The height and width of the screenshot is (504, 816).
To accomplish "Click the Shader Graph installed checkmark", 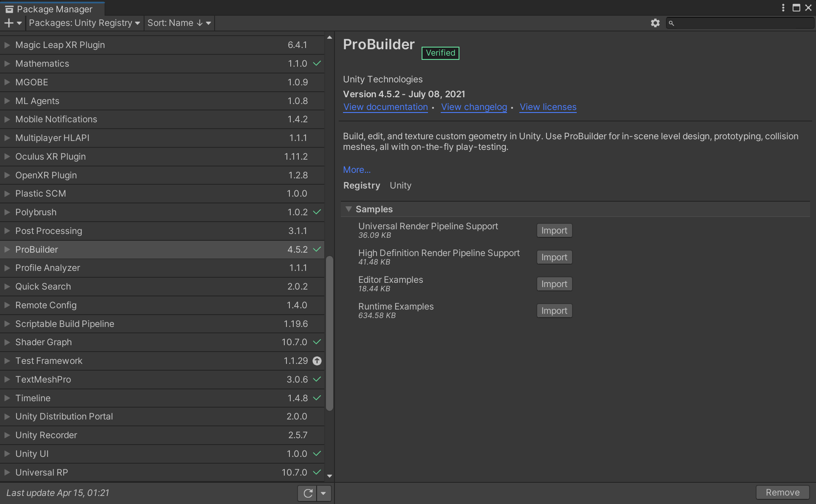I will [317, 342].
